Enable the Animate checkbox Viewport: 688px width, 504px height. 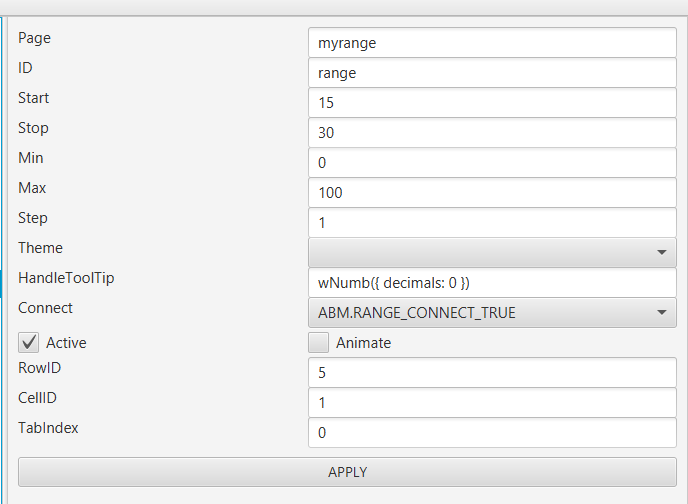[x=319, y=342]
